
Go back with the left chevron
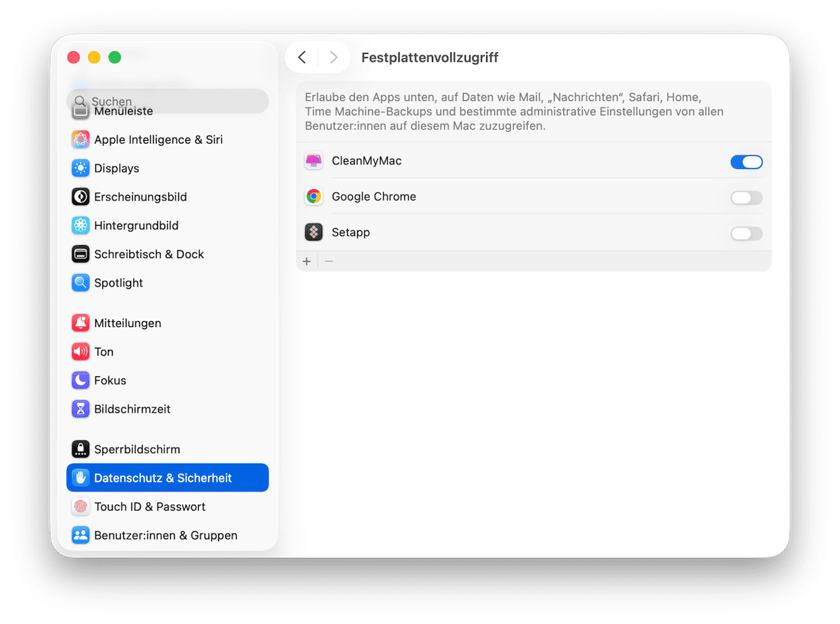click(302, 57)
